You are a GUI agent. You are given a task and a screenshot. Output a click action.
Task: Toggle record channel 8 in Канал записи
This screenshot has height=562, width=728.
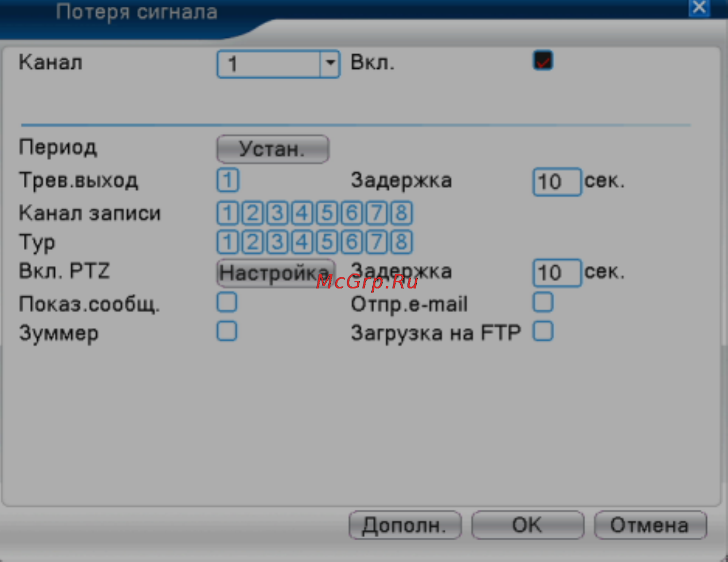tap(401, 213)
